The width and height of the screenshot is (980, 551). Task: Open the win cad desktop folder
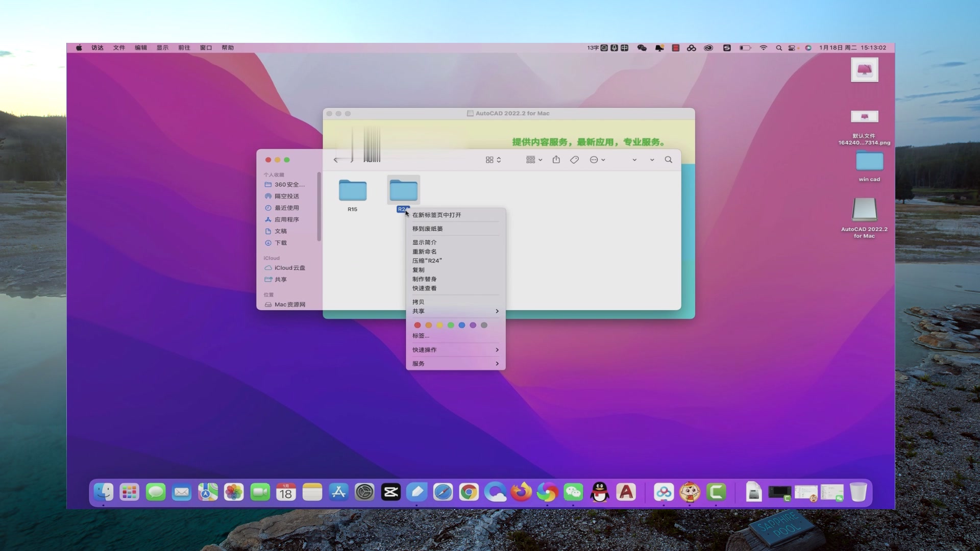pos(869,162)
